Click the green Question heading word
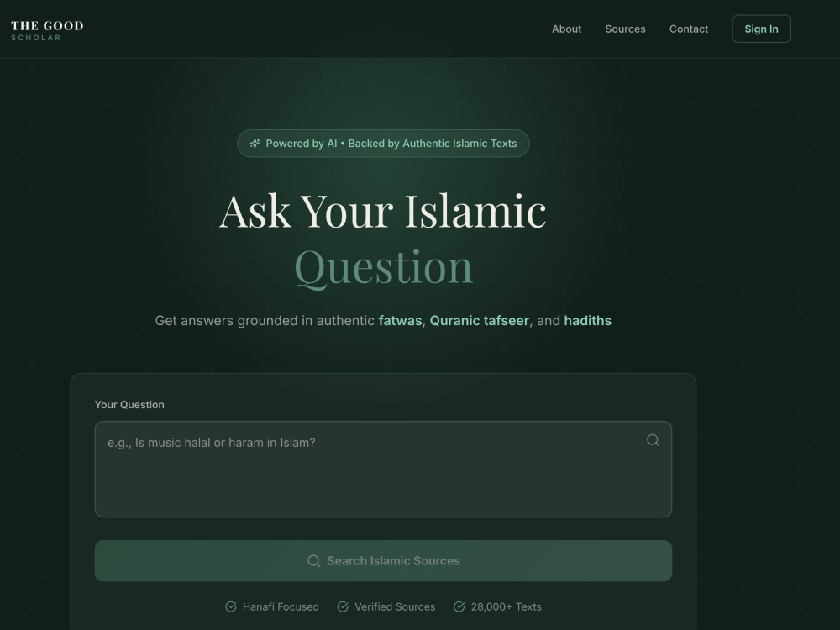 click(x=383, y=267)
